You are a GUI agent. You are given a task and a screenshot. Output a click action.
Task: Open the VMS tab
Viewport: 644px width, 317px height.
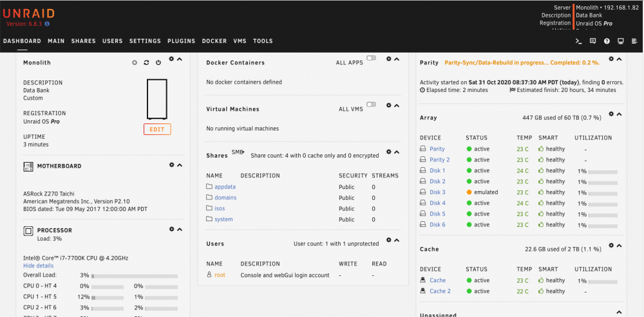240,41
